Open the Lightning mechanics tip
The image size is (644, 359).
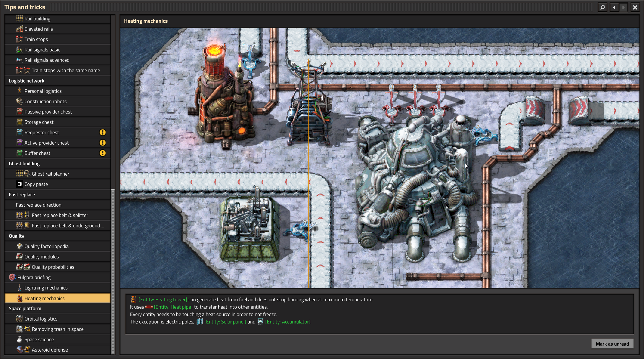pyautogui.click(x=58, y=288)
